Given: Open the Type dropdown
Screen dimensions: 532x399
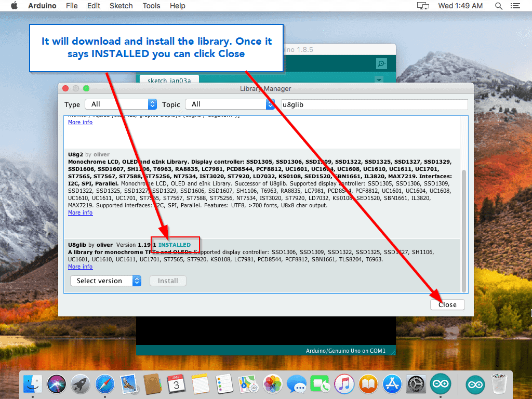Looking at the screenshot, I should pyautogui.click(x=121, y=104).
